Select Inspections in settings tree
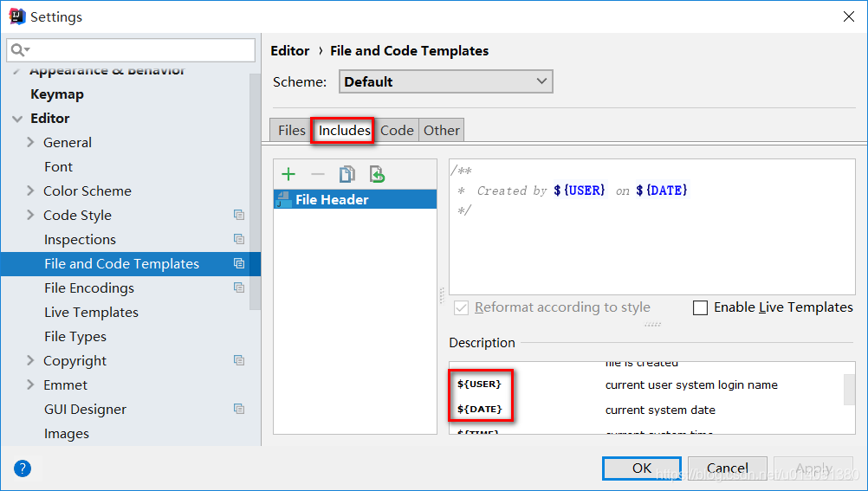 coord(80,239)
